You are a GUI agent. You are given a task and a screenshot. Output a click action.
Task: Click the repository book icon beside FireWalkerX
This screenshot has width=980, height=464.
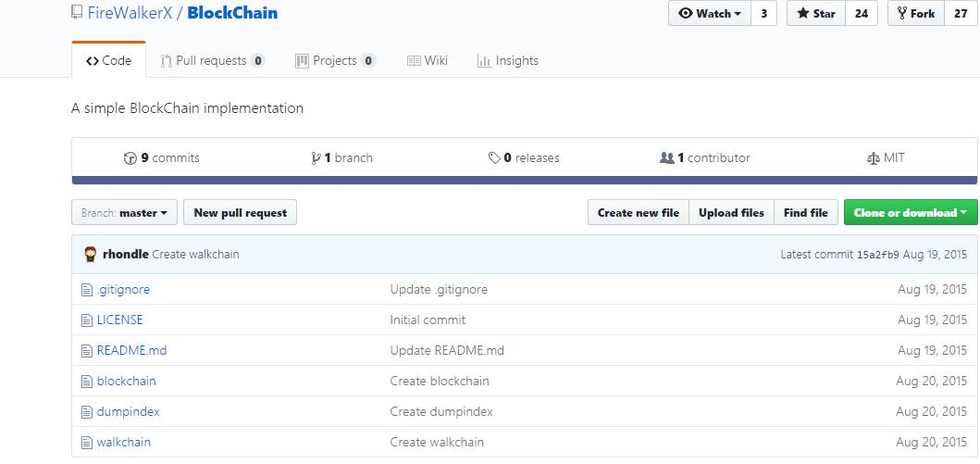[77, 13]
